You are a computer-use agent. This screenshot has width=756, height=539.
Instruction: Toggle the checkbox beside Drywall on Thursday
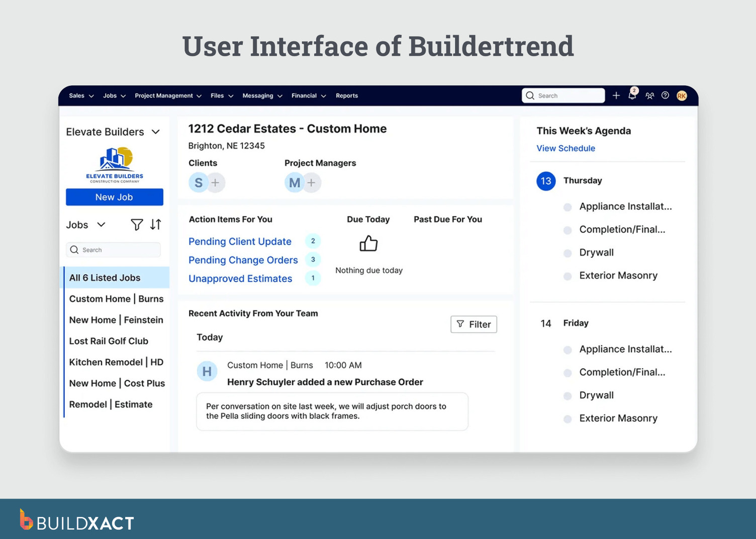[x=568, y=253]
